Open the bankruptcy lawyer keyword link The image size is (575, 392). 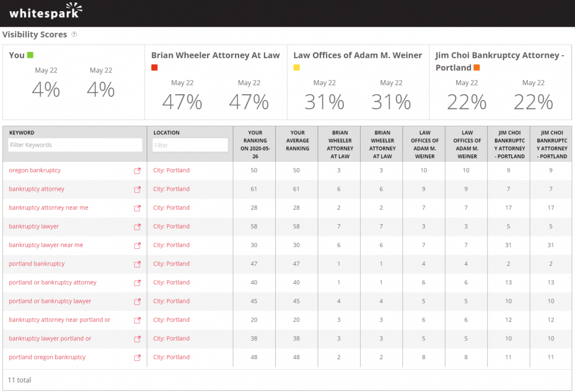tap(33, 226)
